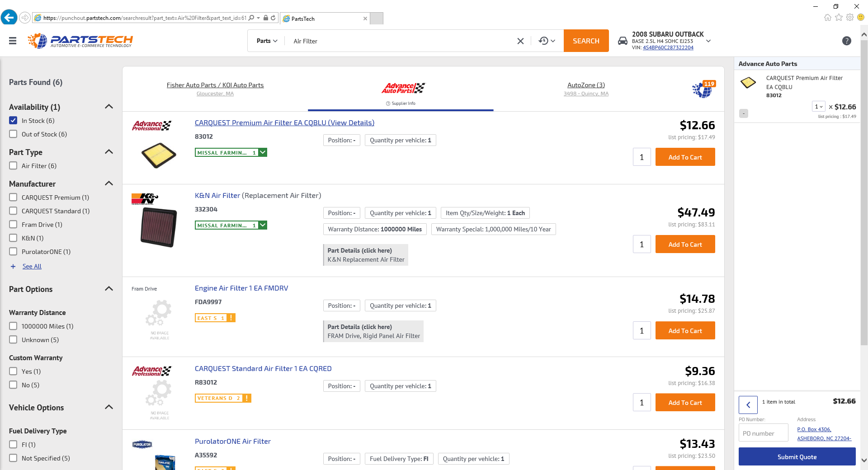Open help via the question mark icon
Screen dimensions: 868x470
point(846,41)
